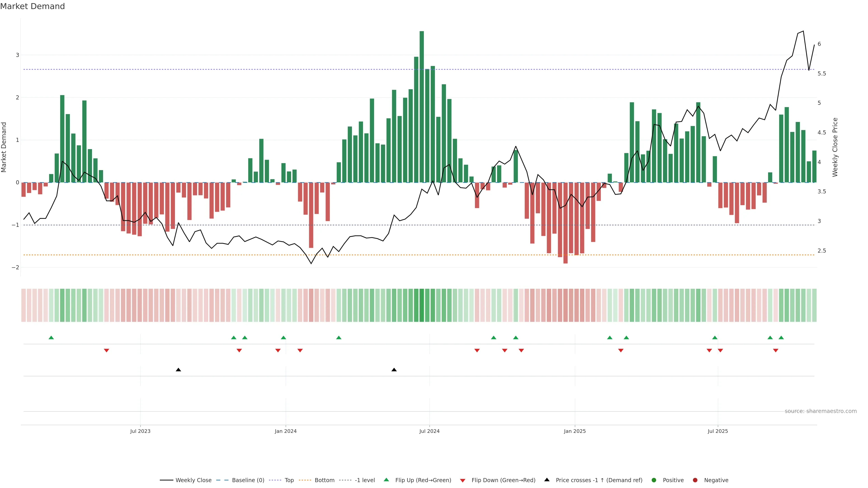Click the green Positive legend dot
The height and width of the screenshot is (488, 868).
[x=654, y=480]
